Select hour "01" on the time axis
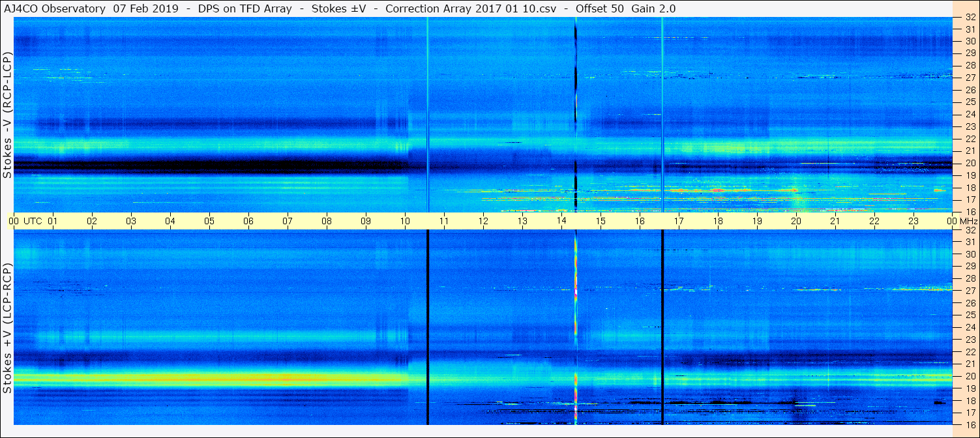The height and width of the screenshot is (438, 980). [x=53, y=221]
